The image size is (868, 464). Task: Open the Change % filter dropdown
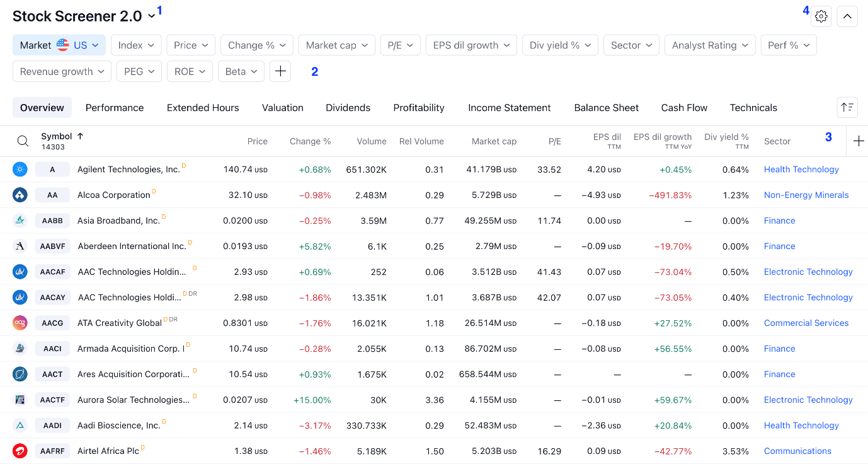click(x=257, y=45)
